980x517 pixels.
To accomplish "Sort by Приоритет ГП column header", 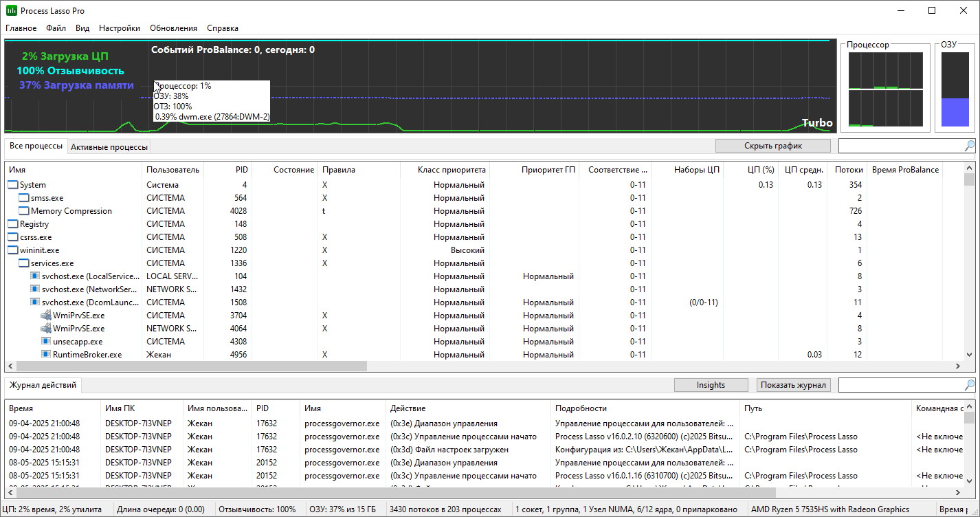I will (534, 170).
